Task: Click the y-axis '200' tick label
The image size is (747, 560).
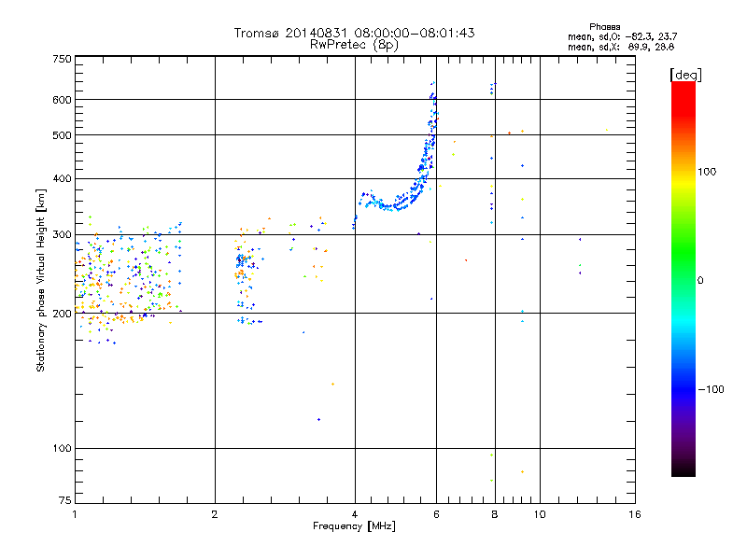Action: pyautogui.click(x=62, y=314)
